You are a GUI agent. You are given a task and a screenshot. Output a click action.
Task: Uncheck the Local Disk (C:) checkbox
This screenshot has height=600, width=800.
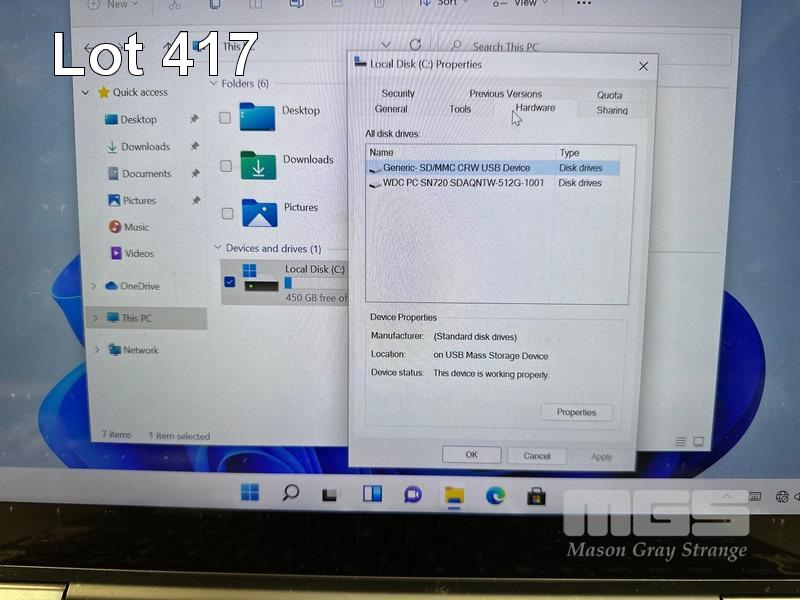click(x=230, y=282)
